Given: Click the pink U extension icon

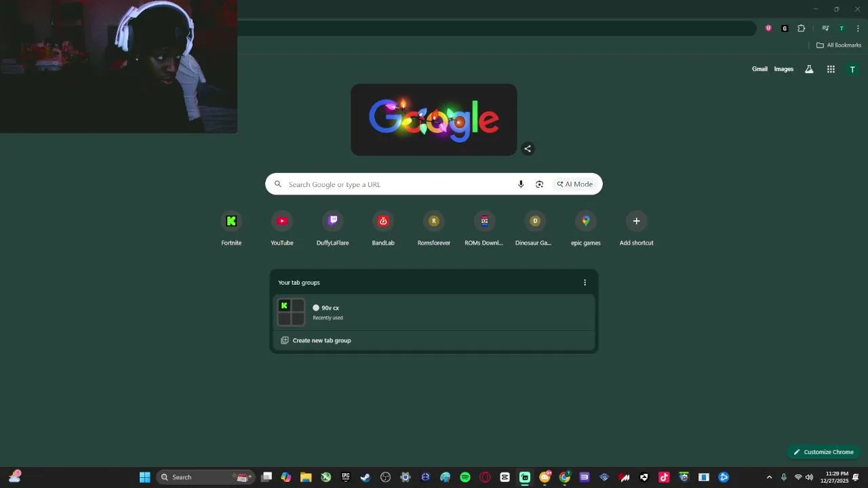Looking at the screenshot, I should point(768,28).
